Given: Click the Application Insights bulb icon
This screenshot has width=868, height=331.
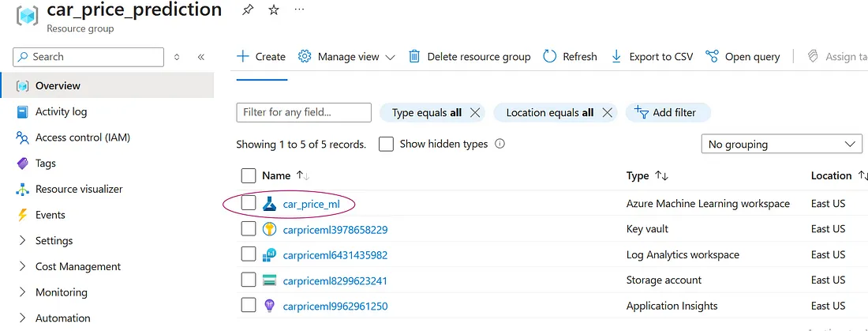Looking at the screenshot, I should (x=269, y=306).
